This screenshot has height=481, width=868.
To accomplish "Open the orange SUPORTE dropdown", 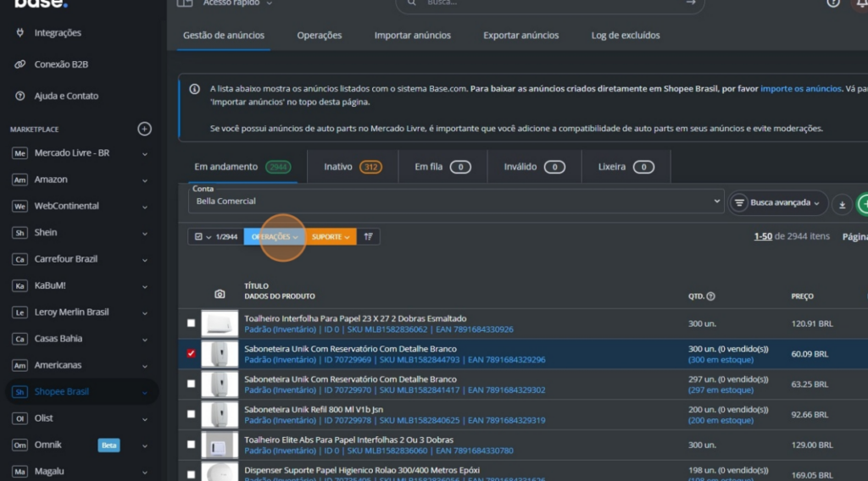I will pos(331,237).
